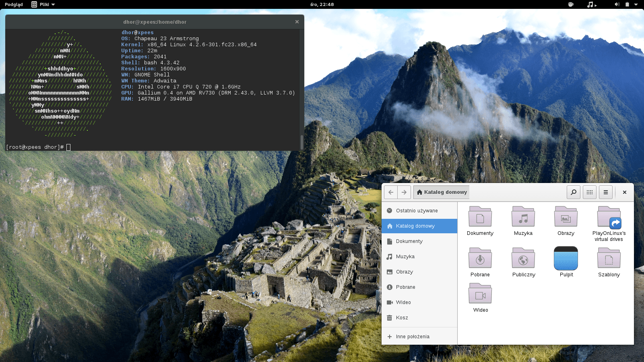Click the battery icon in top bar
The width and height of the screenshot is (644, 362).
point(627,4)
